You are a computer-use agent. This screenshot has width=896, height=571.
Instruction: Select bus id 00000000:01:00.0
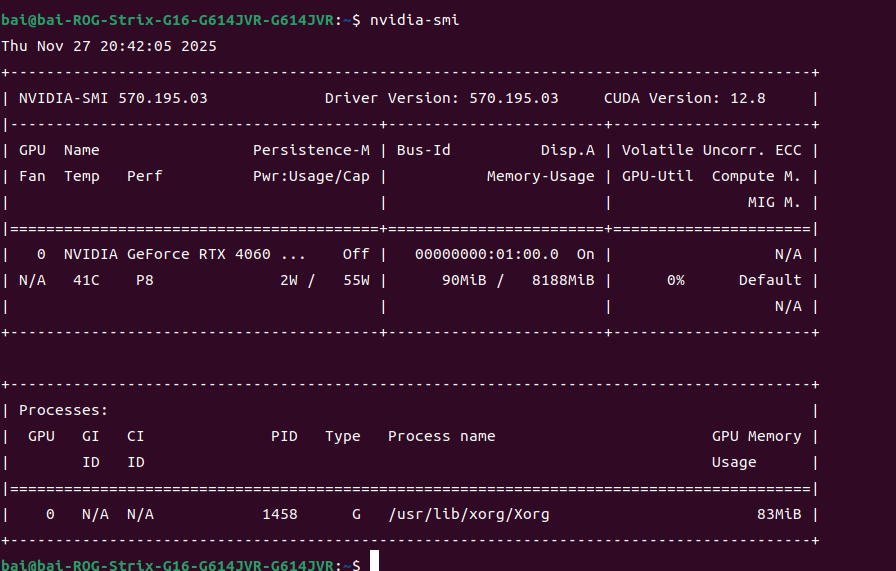coord(487,254)
